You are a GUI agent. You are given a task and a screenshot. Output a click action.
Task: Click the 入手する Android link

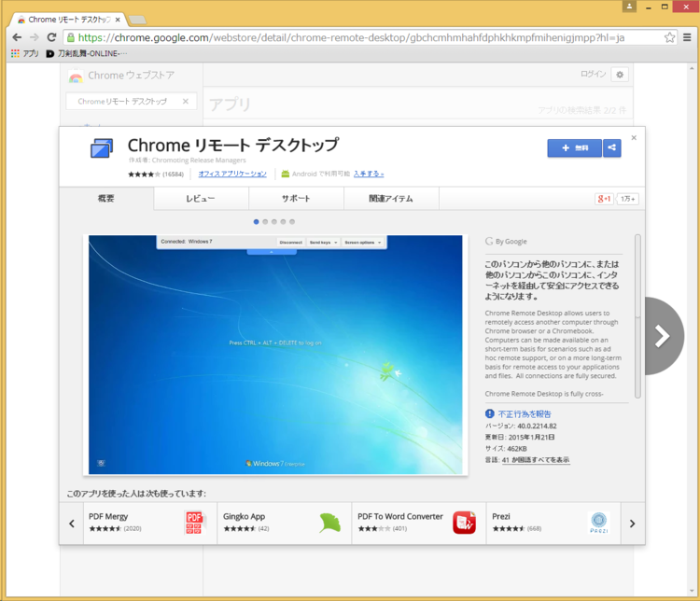tap(369, 174)
